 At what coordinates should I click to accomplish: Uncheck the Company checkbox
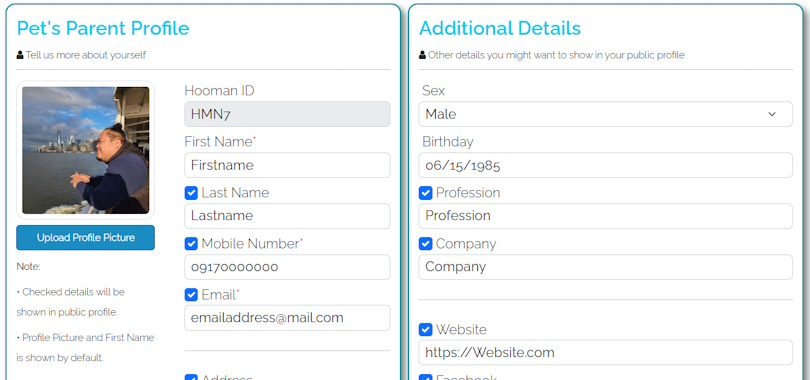pyautogui.click(x=425, y=244)
